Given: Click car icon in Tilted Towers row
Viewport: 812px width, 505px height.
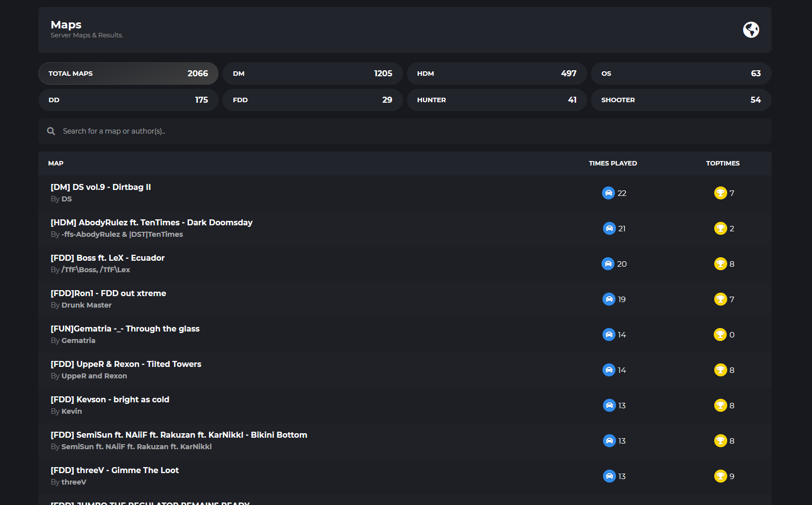Looking at the screenshot, I should coord(609,370).
